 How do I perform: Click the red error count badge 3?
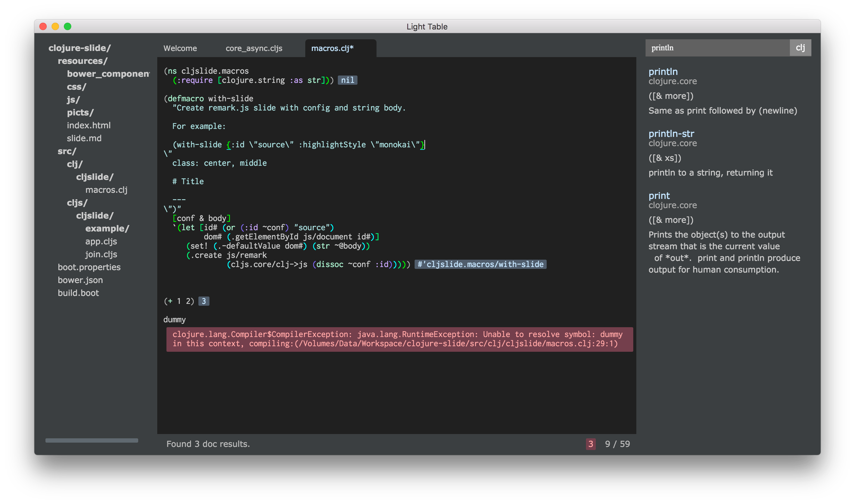pyautogui.click(x=591, y=444)
